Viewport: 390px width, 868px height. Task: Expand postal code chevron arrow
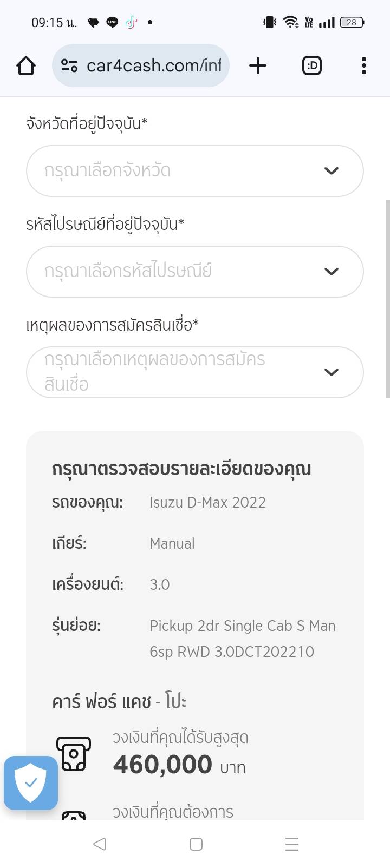coord(331,272)
